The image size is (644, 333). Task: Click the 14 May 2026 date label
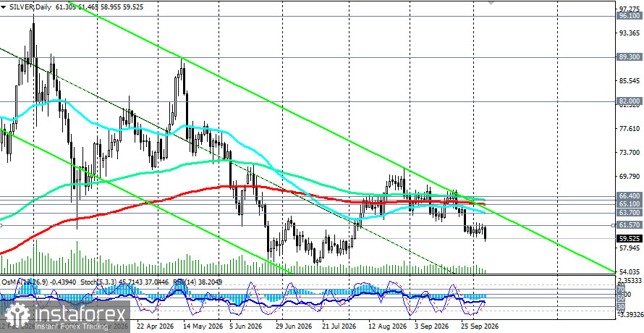point(203,326)
